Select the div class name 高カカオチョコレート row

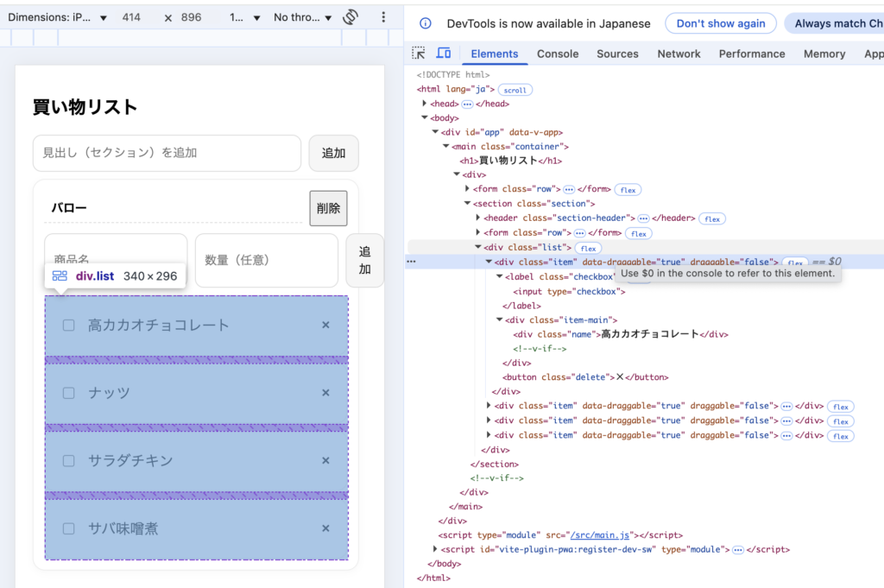click(620, 334)
